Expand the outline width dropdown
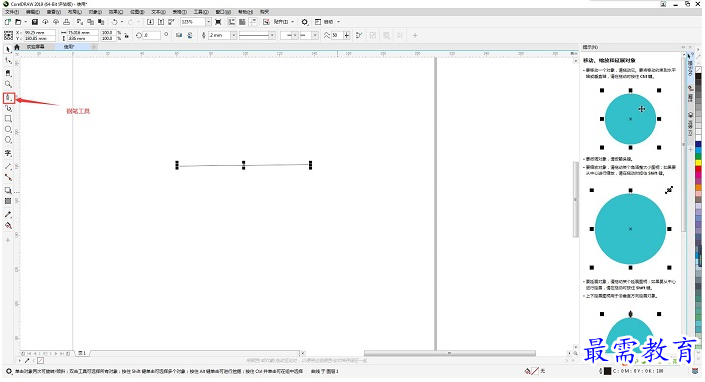The image size is (705, 382). (233, 35)
